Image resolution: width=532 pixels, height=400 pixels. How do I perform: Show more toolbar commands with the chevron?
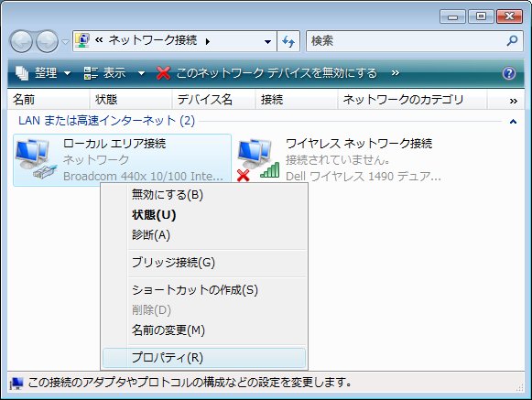pos(395,72)
